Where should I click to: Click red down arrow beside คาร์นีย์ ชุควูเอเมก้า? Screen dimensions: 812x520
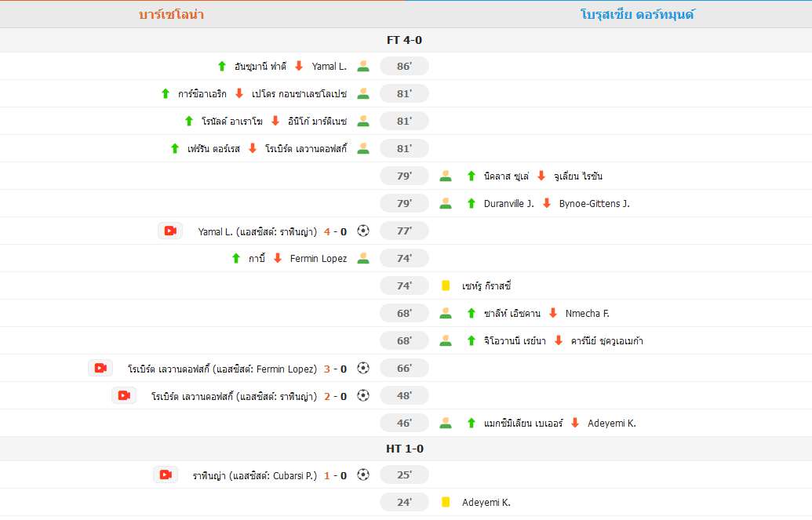point(559,341)
